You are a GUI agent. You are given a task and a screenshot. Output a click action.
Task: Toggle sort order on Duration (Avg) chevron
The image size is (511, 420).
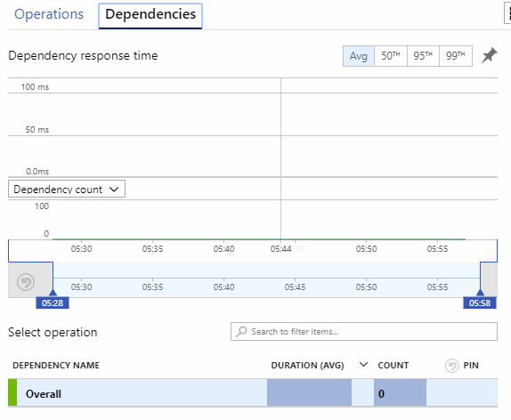pos(363,365)
